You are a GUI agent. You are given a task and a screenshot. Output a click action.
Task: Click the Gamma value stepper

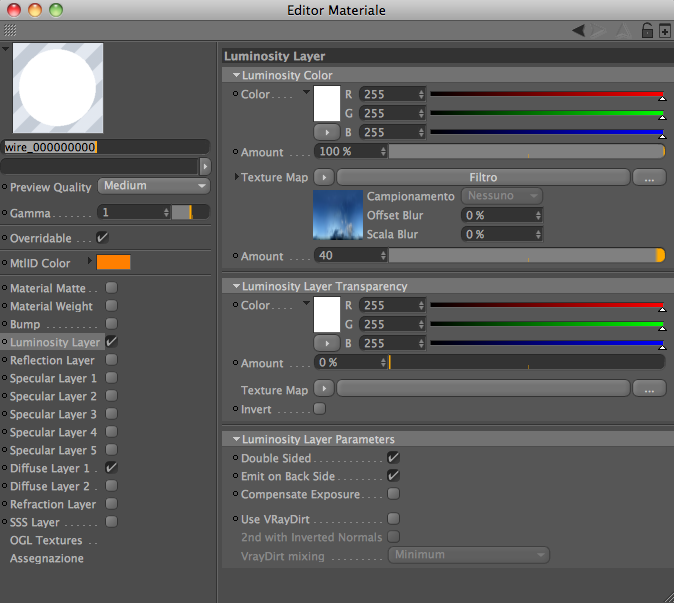pyautogui.click(x=166, y=212)
